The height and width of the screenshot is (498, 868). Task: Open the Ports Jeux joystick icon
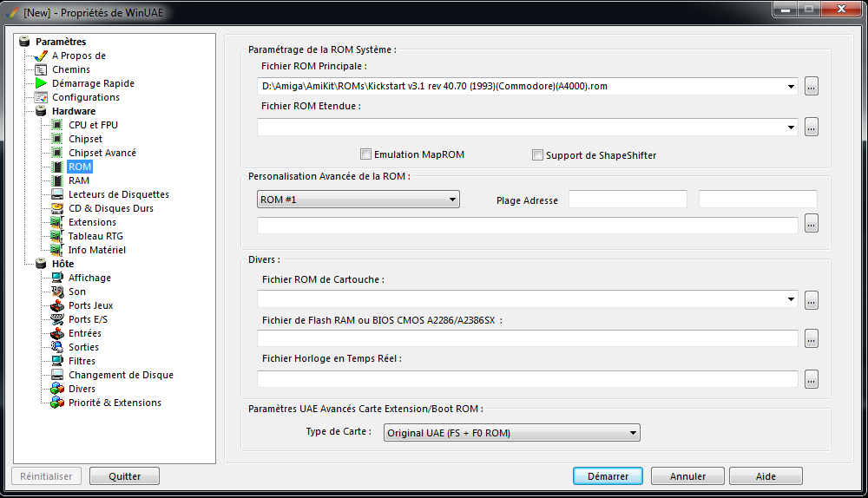coord(57,305)
